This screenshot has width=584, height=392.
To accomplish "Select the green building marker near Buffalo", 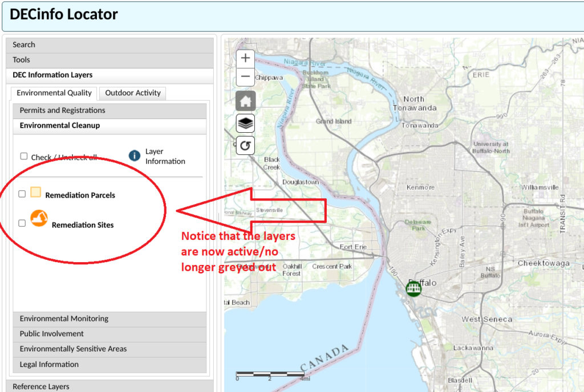I will click(413, 288).
